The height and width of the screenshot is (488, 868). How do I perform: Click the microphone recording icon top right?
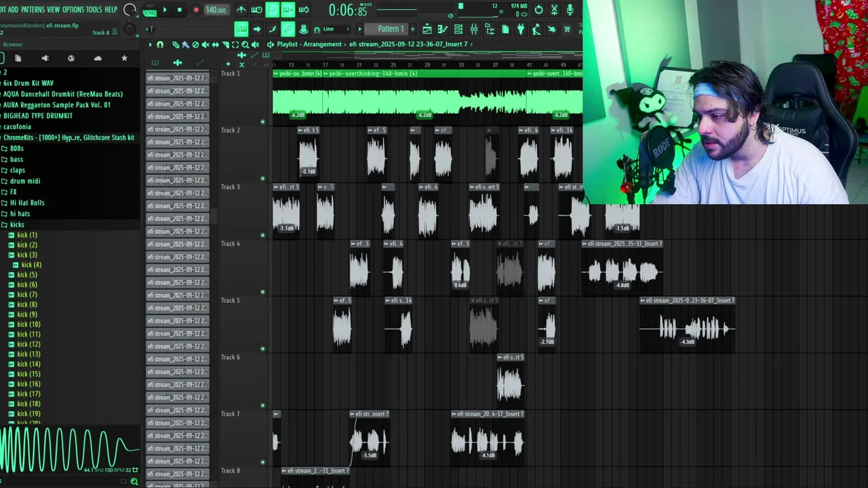click(570, 9)
